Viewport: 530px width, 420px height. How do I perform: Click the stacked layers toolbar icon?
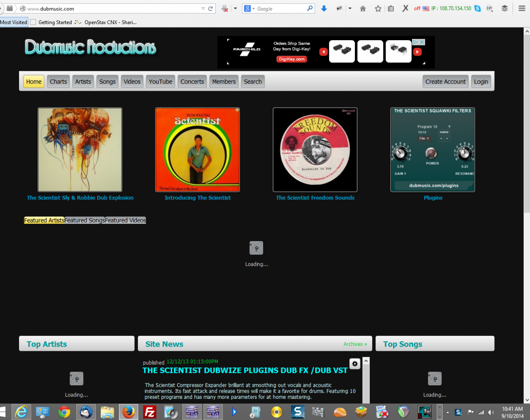[x=504, y=8]
